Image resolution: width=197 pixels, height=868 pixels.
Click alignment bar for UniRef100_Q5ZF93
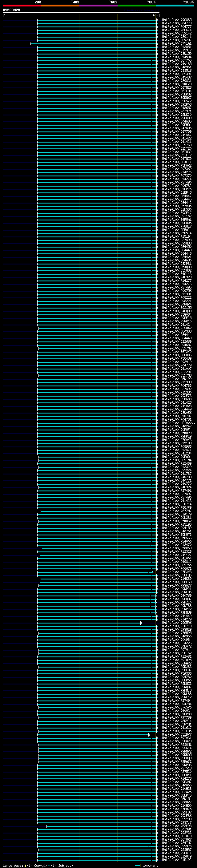point(103,826)
